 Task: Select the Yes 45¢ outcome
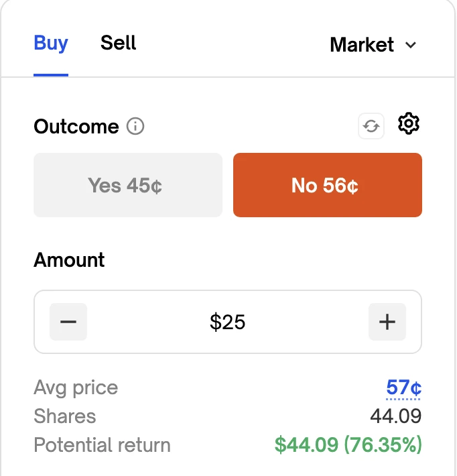point(127,185)
